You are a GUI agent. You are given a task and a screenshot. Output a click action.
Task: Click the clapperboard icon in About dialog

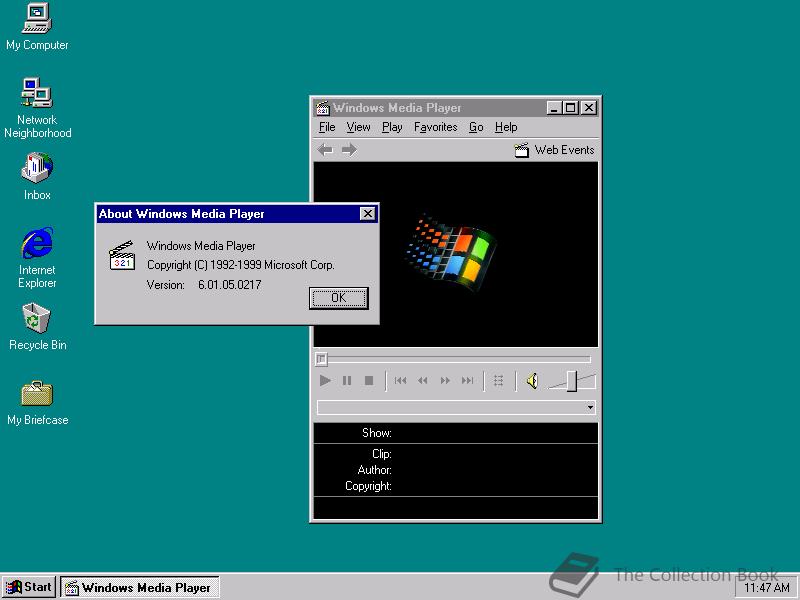click(122, 255)
